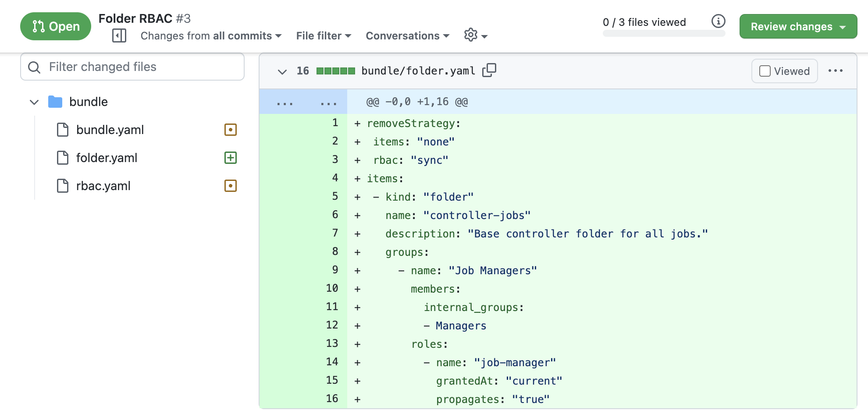Open the diff display settings gear
Image resolution: width=868 pixels, height=417 pixels.
471,35
